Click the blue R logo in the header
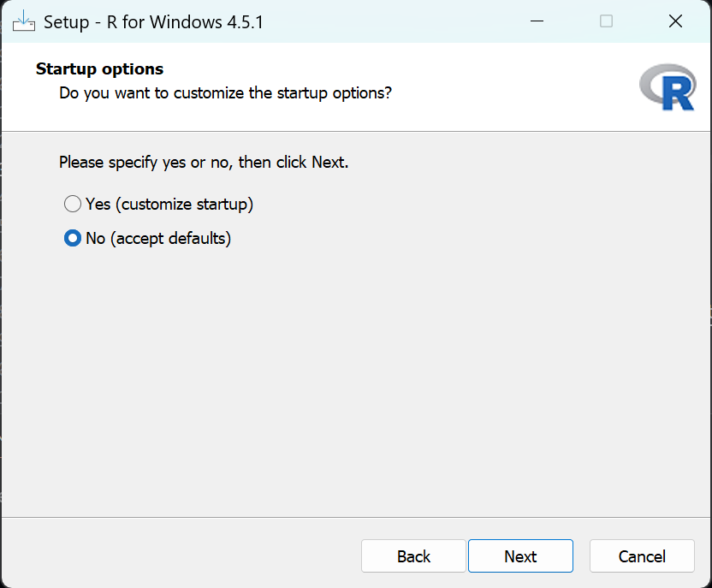 point(667,88)
